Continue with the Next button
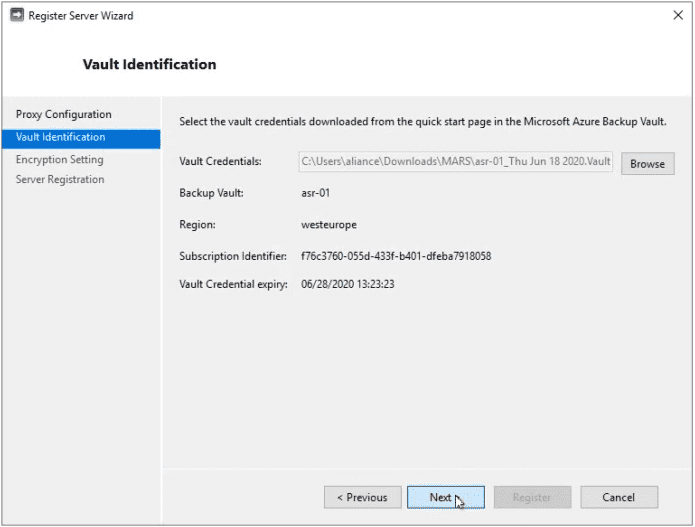The width and height of the screenshot is (695, 527). click(446, 497)
